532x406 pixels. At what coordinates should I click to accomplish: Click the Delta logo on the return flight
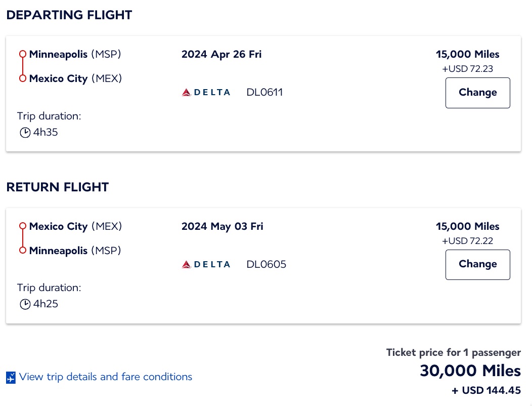point(205,264)
